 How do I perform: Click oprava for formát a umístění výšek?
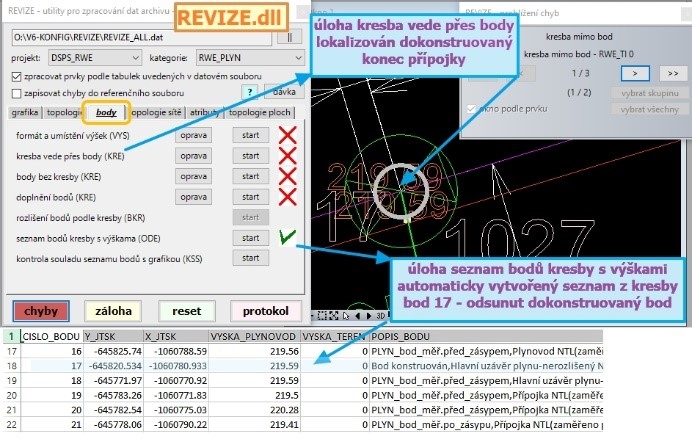click(193, 135)
